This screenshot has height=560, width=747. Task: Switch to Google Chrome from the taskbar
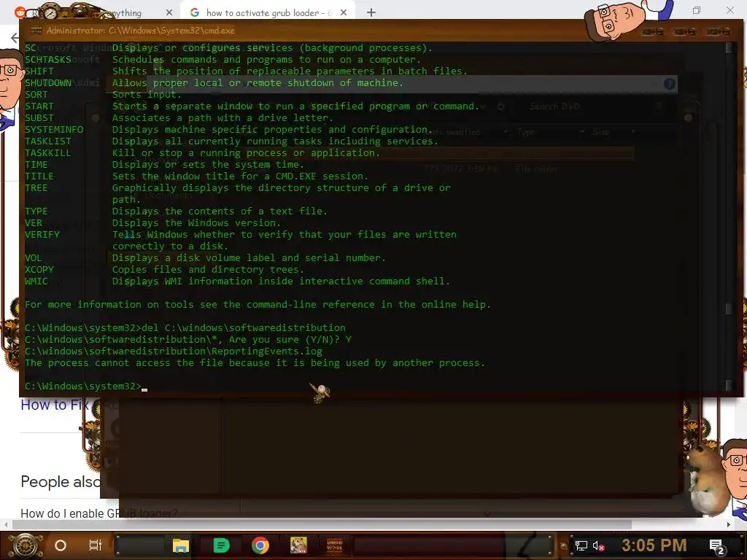pos(260,545)
